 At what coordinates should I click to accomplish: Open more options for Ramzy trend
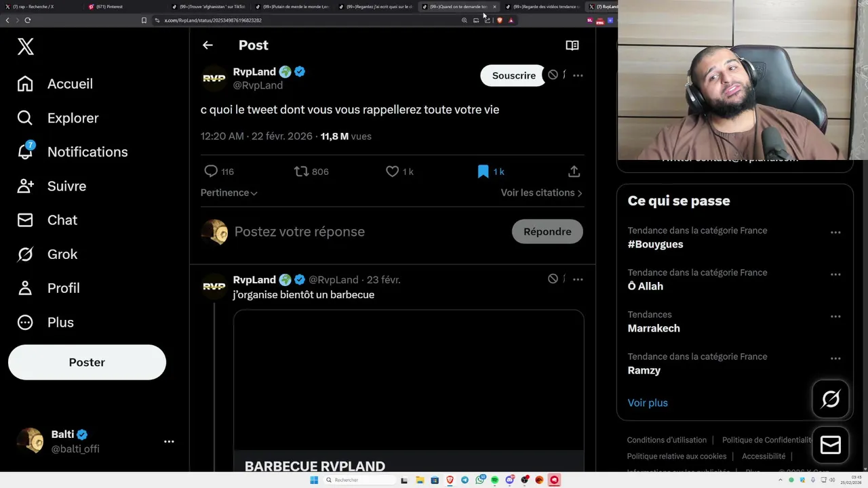[x=835, y=359]
